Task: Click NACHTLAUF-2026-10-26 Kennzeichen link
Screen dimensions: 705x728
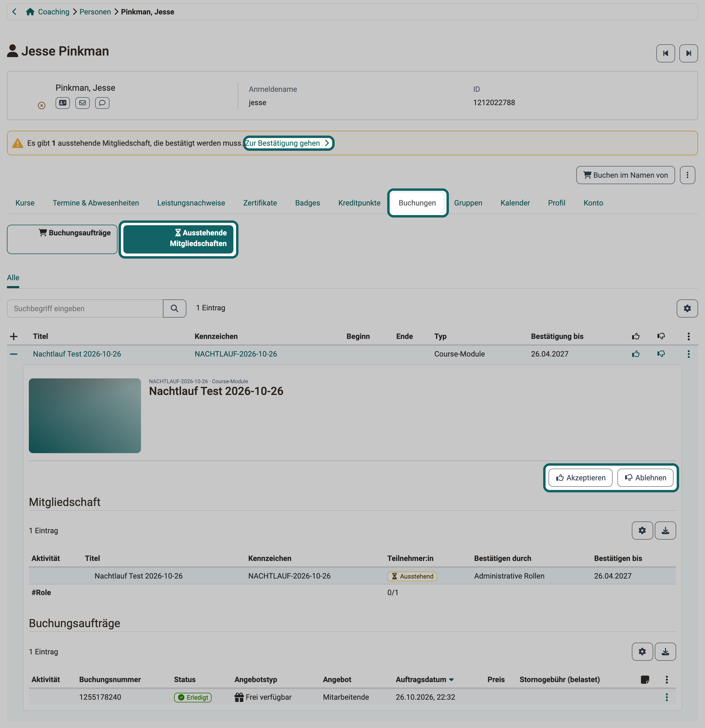Action: 236,354
